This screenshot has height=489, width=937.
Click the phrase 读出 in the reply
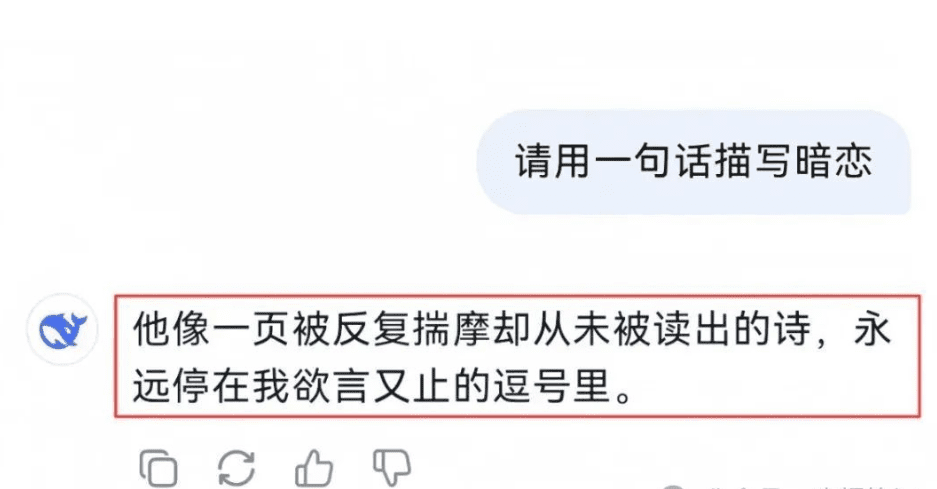(x=692, y=329)
